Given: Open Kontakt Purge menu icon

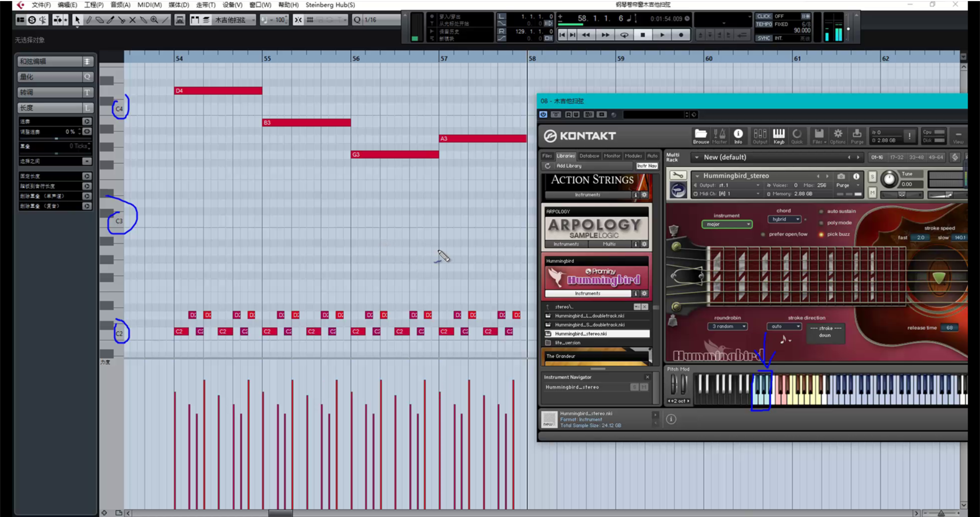Looking at the screenshot, I should [857, 136].
